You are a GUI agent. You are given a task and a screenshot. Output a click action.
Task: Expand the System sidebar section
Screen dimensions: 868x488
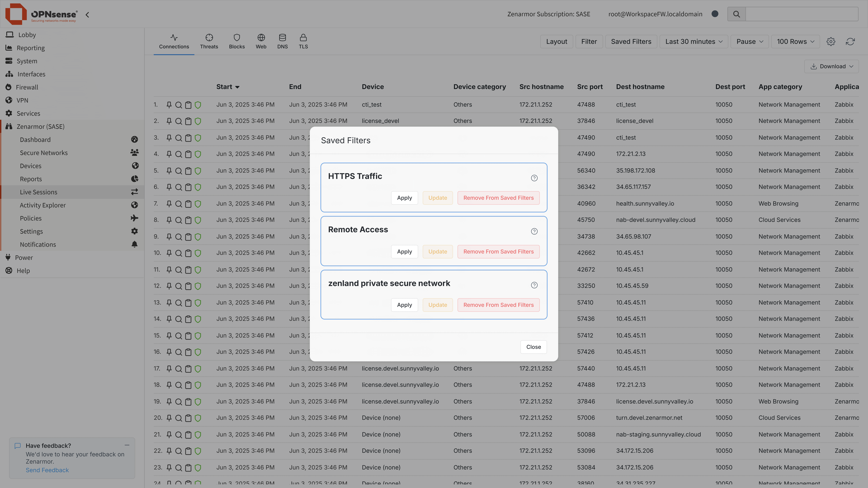(x=27, y=61)
